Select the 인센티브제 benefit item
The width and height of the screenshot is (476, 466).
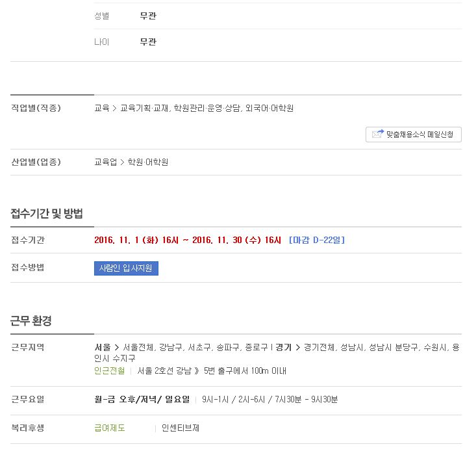coord(181,428)
